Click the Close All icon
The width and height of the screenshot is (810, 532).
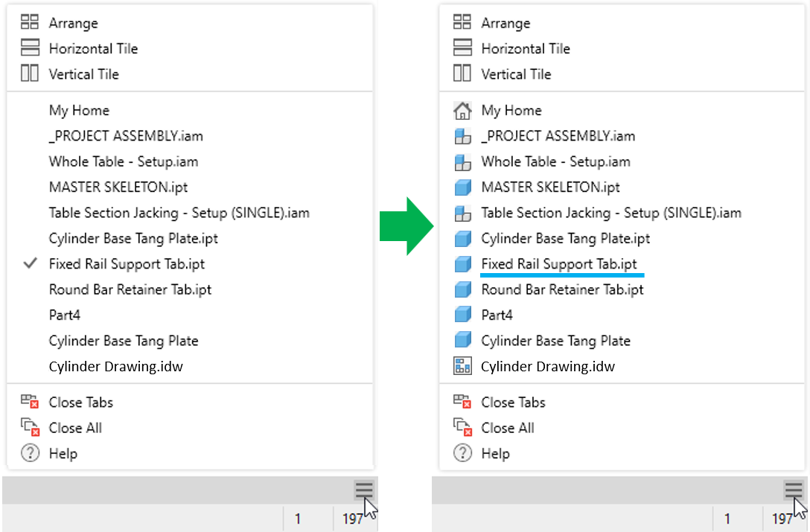click(30, 427)
